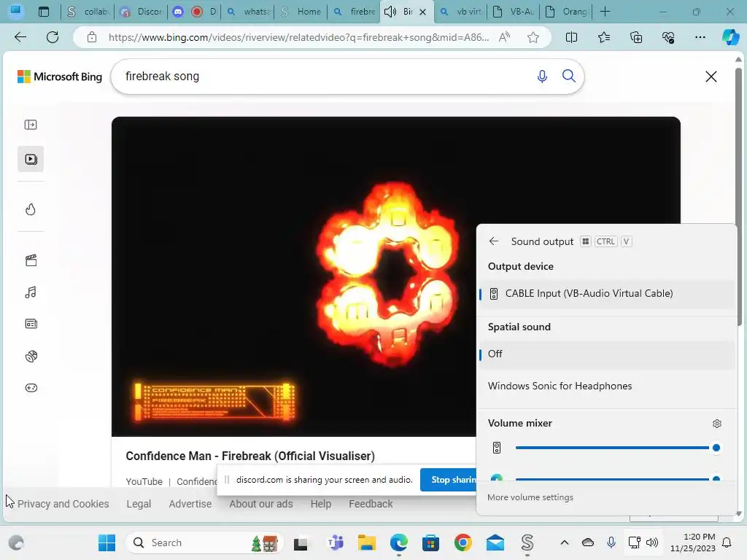Reload the page with refresh icon
Screen dimensions: 747x560
click(53, 37)
